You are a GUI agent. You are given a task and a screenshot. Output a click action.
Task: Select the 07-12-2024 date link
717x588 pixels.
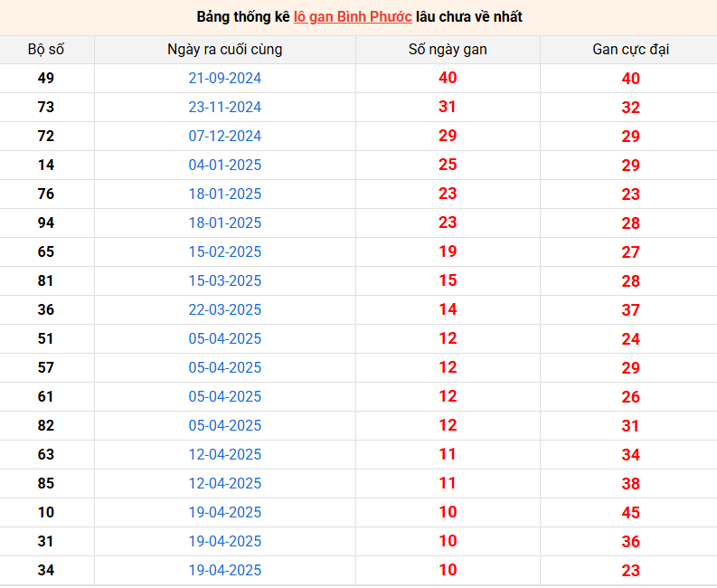(x=224, y=136)
